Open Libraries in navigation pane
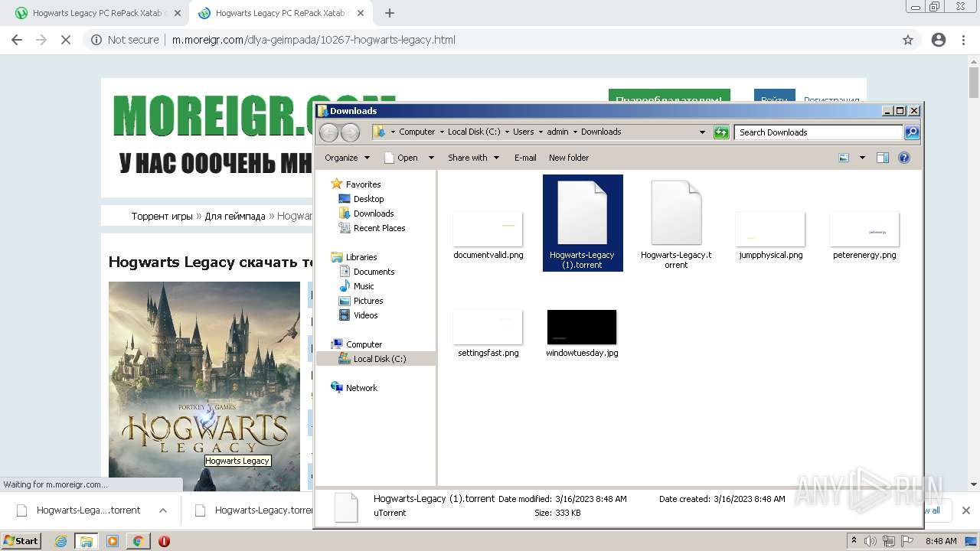This screenshot has height=551, width=980. 361,257
